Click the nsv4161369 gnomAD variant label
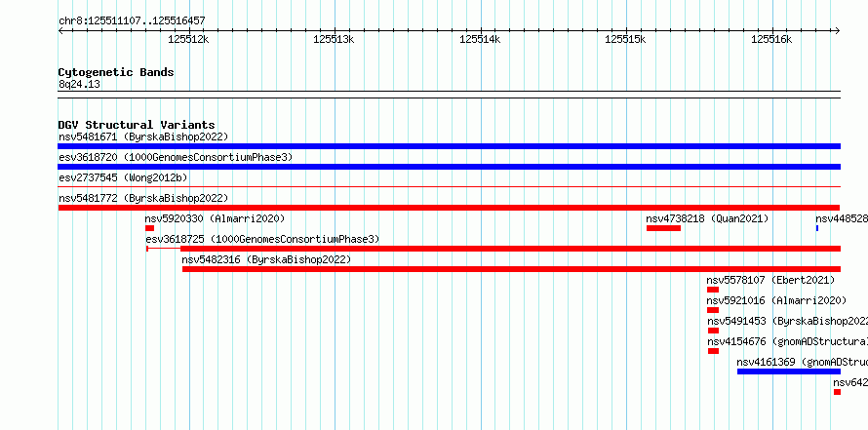868x430 pixels. (x=802, y=362)
